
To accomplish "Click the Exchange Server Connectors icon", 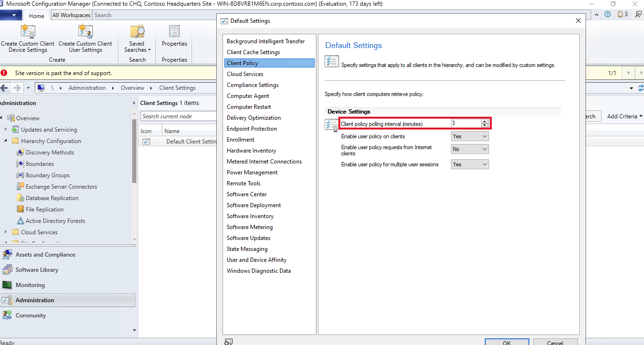I will point(20,187).
